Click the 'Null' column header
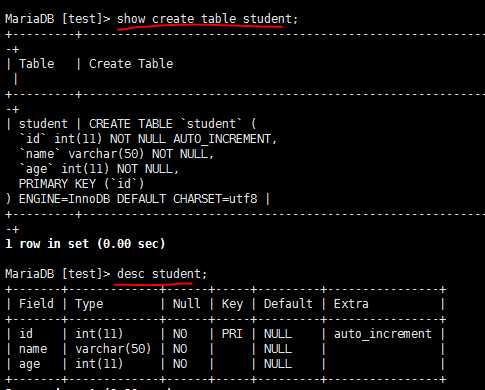 187,304
